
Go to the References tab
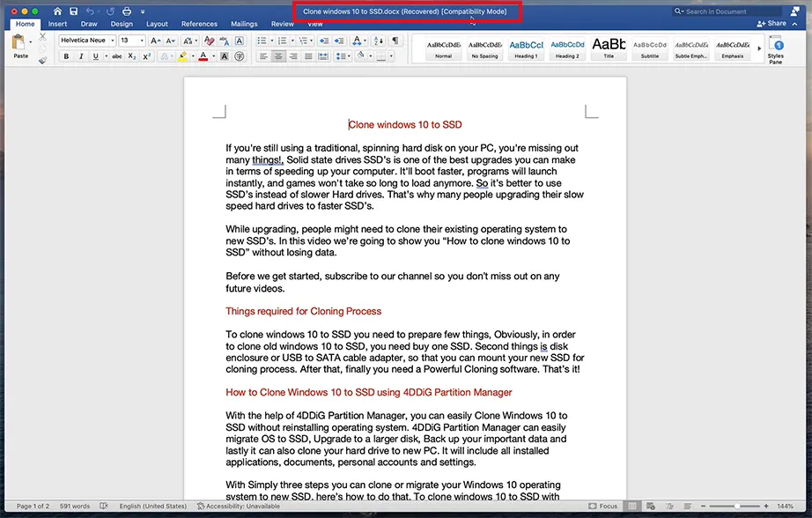[199, 24]
